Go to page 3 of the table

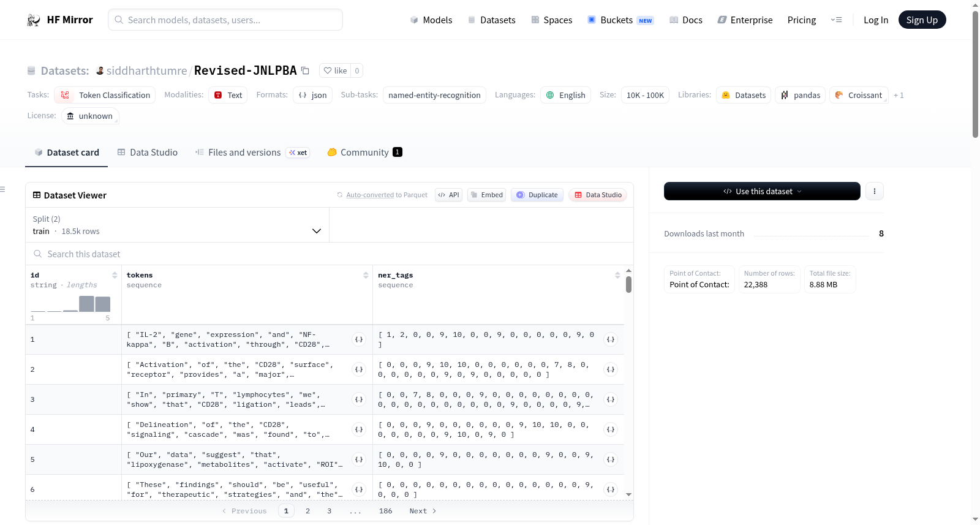tap(329, 511)
